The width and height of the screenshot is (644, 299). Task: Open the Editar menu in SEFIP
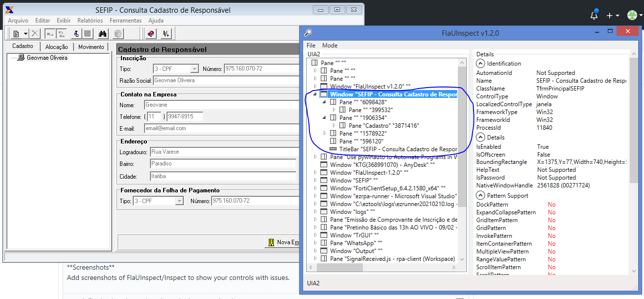(x=43, y=21)
